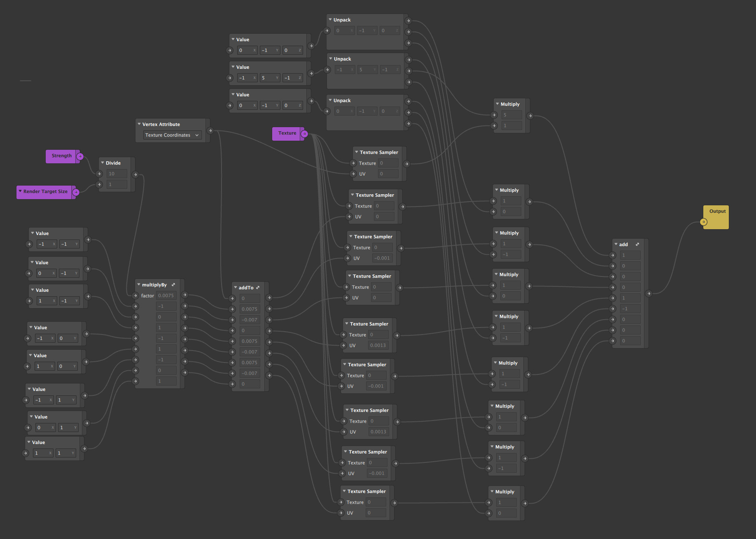
Task: Click the multiplyBy factor field 0.0075
Action: point(166,295)
